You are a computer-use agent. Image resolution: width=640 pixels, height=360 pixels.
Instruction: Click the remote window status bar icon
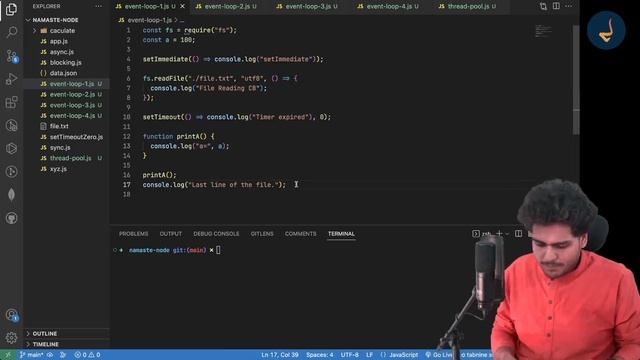[x=8, y=355]
